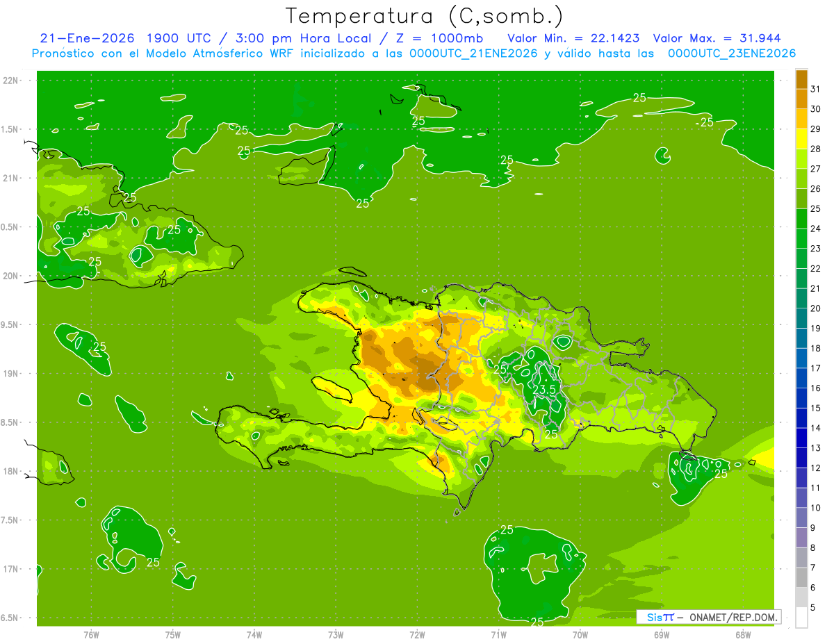This screenshot has height=644, width=834.
Task: Select the '0000UTC_23ENE2026' valid-until timestamp
Action: [731, 53]
